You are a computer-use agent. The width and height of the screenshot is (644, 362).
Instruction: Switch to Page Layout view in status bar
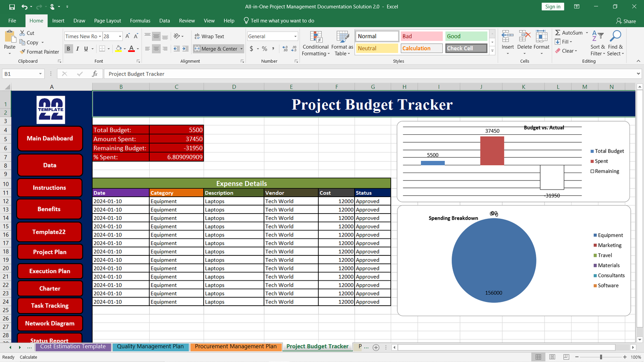click(552, 357)
